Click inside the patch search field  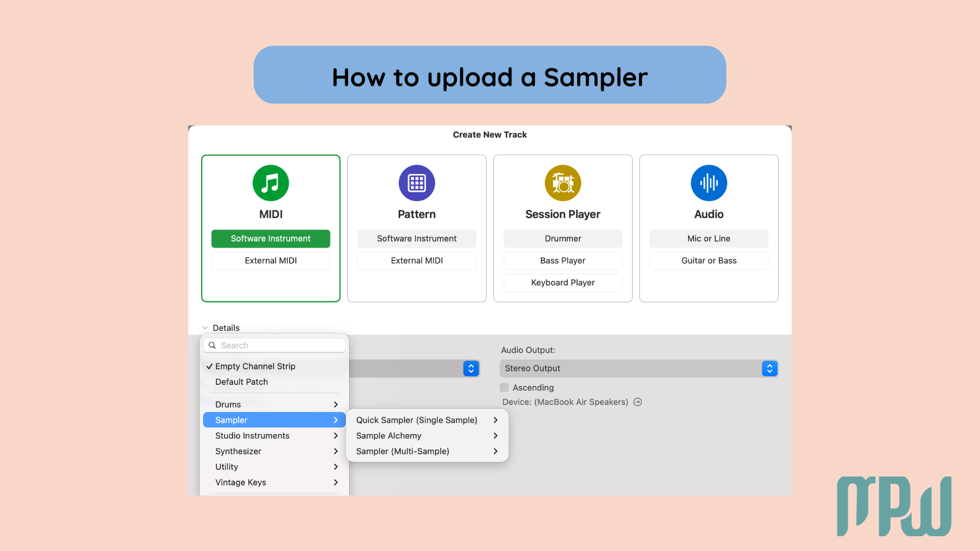(x=281, y=345)
